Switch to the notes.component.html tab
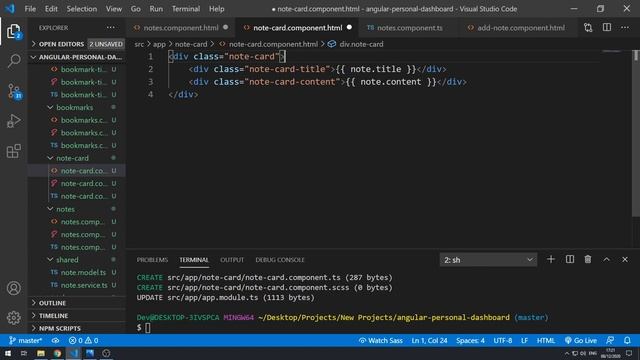 coord(181,28)
